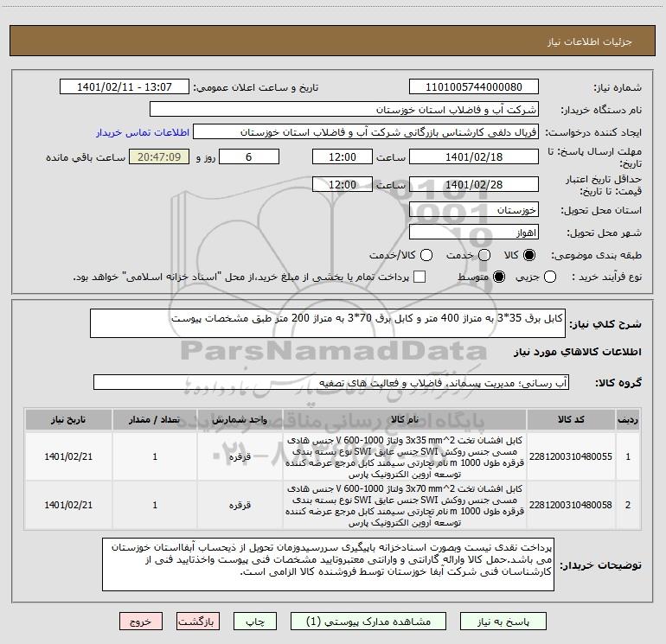Click the شماره نیاز field 1101005744000080
This screenshot has height=644, width=666.
(474, 87)
